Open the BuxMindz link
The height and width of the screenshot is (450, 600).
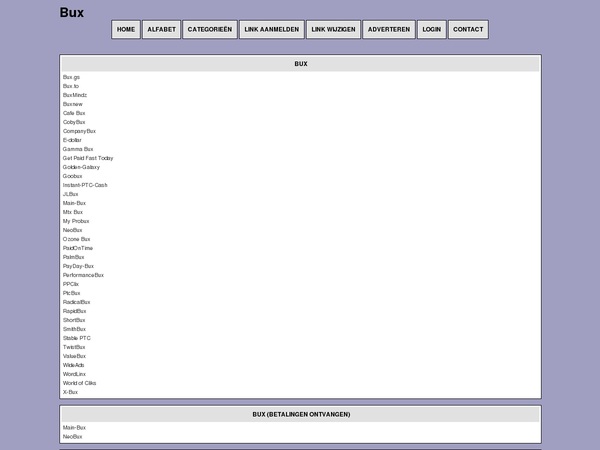pyautogui.click(x=75, y=95)
